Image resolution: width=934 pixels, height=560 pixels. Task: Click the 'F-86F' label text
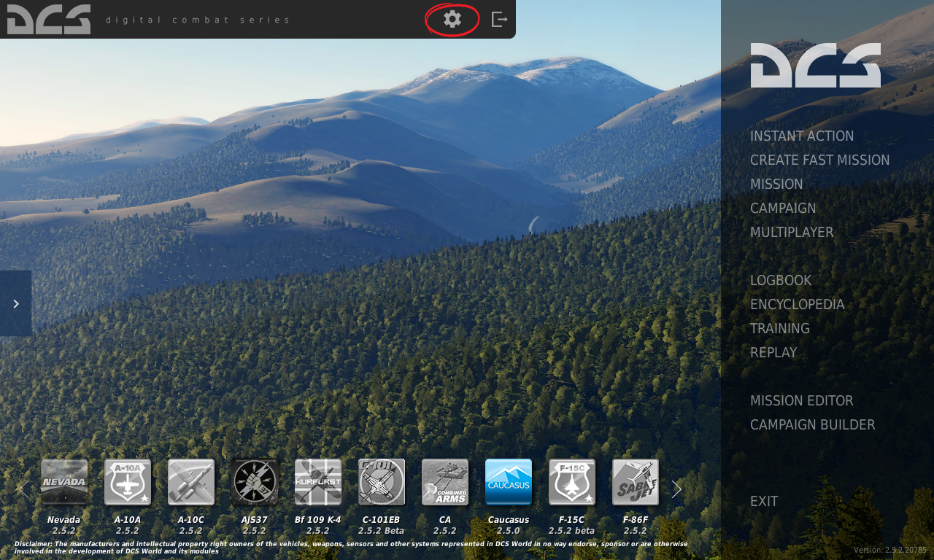[636, 520]
